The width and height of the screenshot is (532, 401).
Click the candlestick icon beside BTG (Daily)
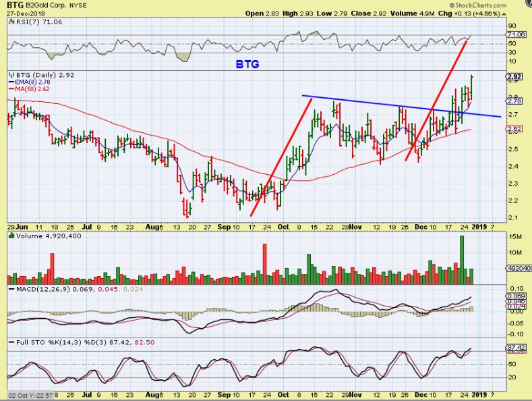(x=12, y=75)
